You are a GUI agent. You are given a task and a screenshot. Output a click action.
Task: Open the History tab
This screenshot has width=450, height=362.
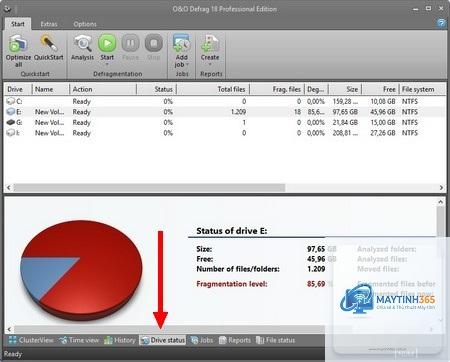tap(120, 340)
